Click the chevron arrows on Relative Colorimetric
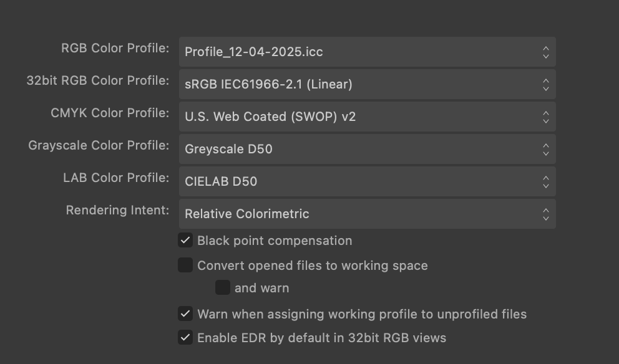This screenshot has height=364, width=619. point(545,214)
